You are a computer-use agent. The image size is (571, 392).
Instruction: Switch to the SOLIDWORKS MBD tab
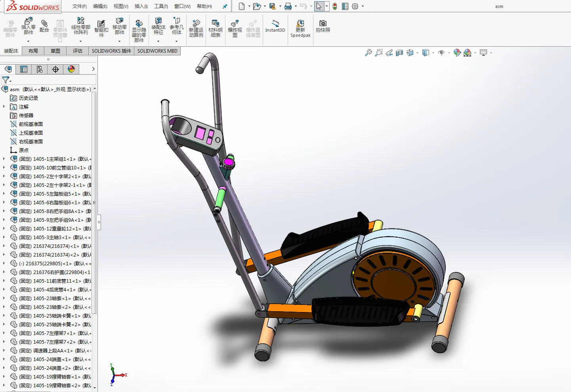pos(157,51)
